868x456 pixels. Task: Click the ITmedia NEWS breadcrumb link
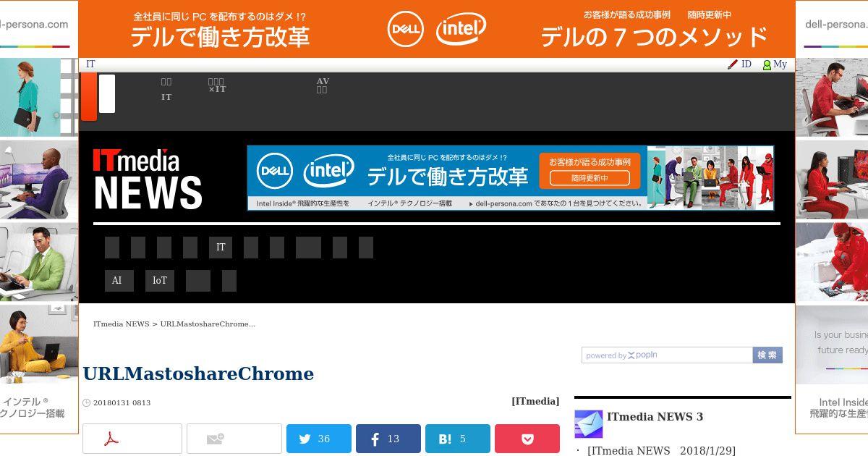pos(121,324)
